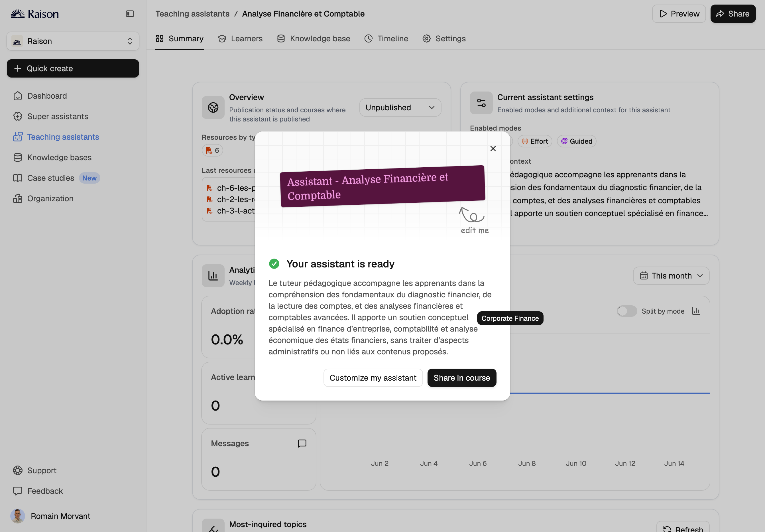Close the assistant ready dialog

tap(493, 149)
